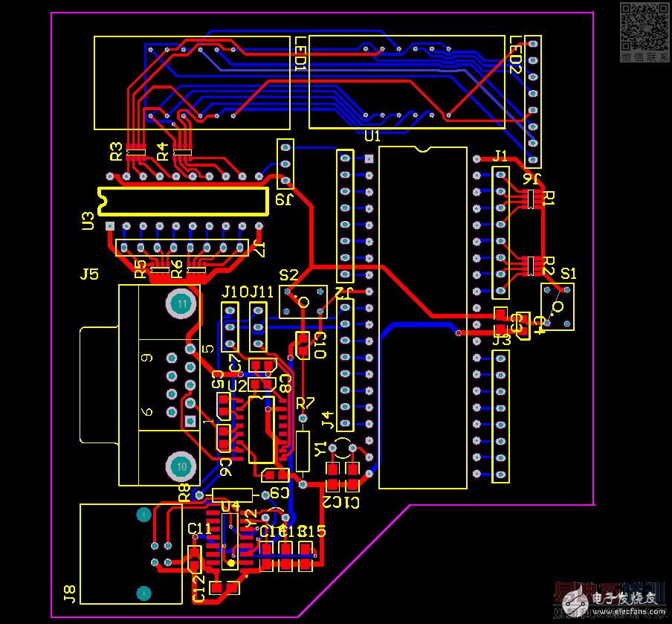Image resolution: width=672 pixels, height=624 pixels.
Task: Click the J9 header label
Action: pos(284,199)
